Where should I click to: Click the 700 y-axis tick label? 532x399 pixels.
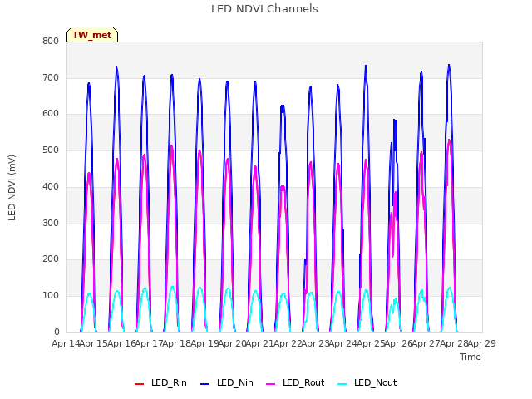[x=51, y=77]
